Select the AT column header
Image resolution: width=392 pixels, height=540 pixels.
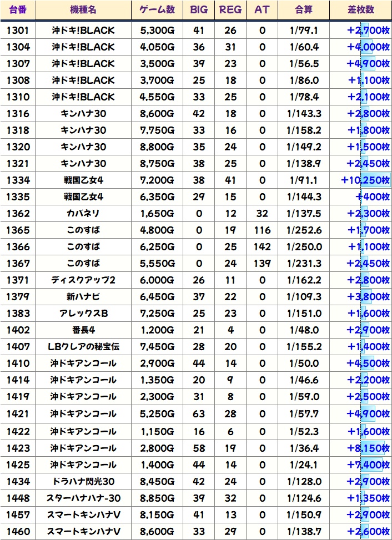[x=262, y=10]
